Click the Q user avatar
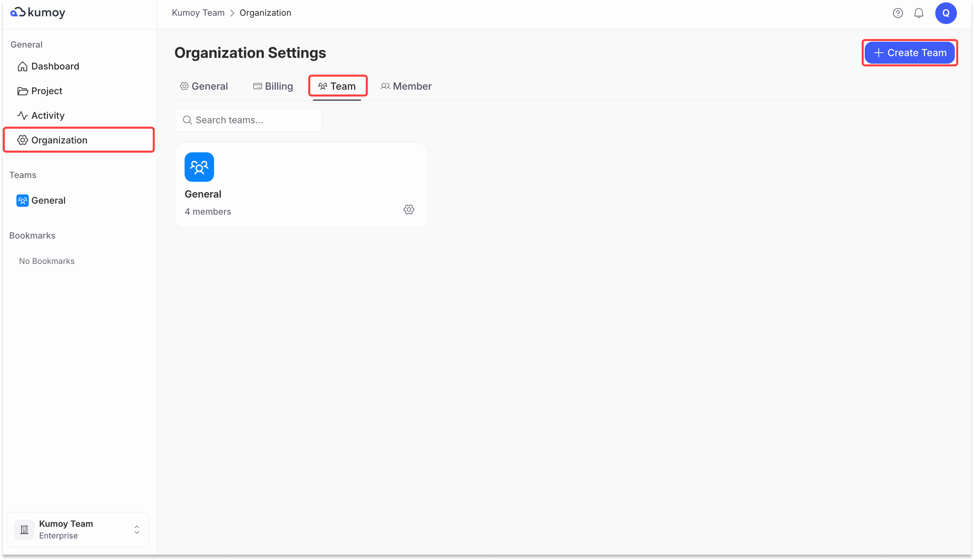This screenshot has width=974, height=560. click(946, 13)
